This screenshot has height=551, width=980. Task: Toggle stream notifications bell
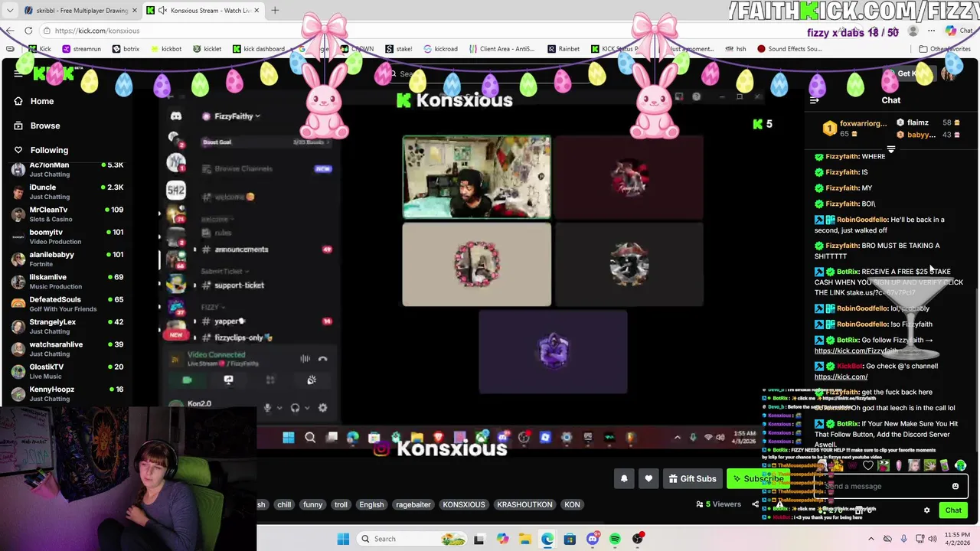[624, 479]
